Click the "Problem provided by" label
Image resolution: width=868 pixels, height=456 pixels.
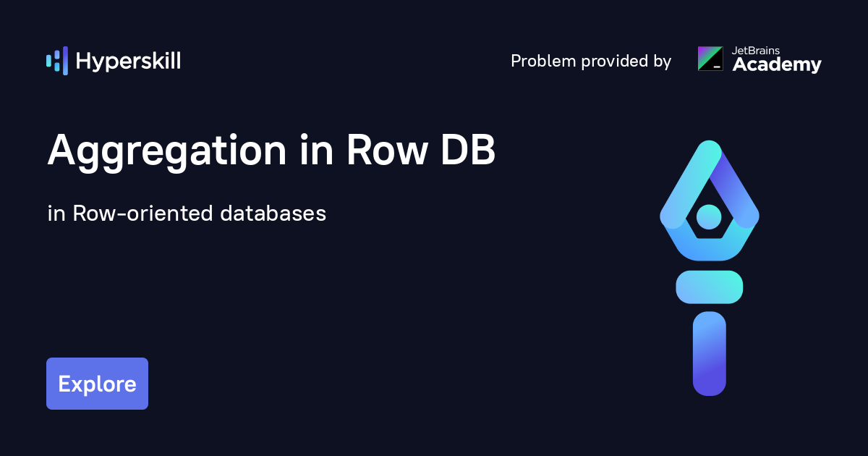pyautogui.click(x=591, y=62)
